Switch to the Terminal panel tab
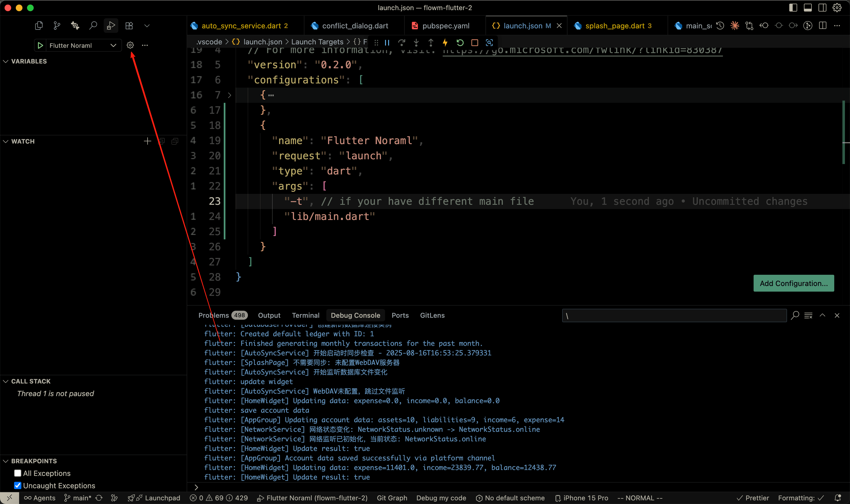 tap(306, 315)
